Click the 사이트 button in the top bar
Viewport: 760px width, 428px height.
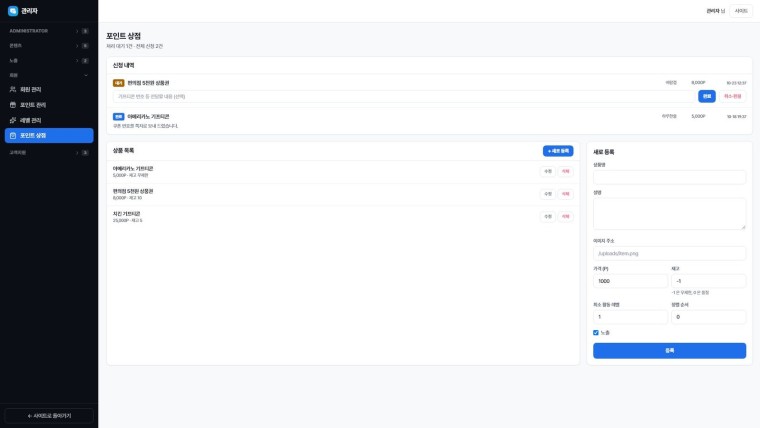741,11
